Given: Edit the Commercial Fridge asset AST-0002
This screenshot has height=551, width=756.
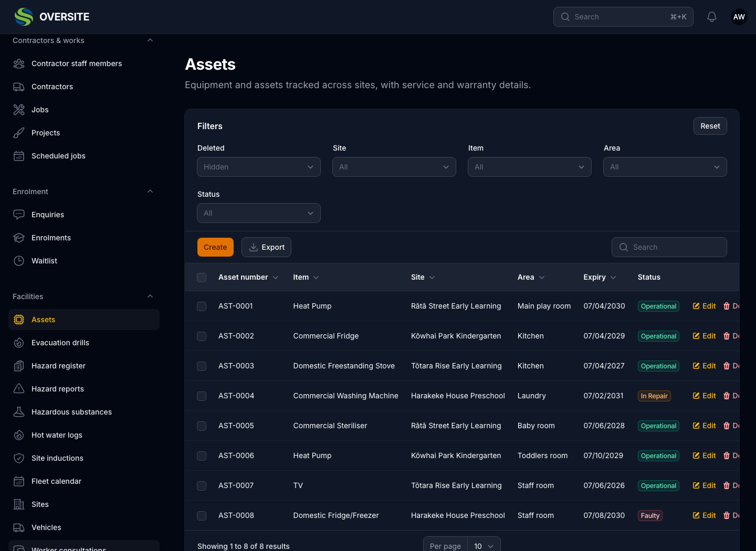Looking at the screenshot, I should tap(704, 336).
